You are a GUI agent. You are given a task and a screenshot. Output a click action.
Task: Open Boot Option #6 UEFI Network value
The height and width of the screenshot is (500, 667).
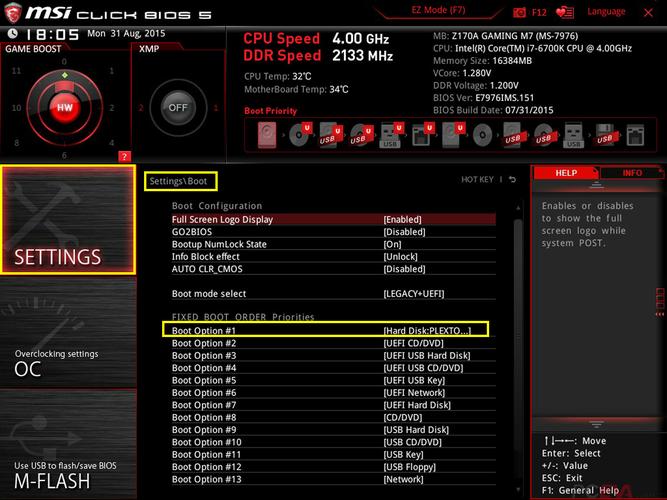pos(414,392)
